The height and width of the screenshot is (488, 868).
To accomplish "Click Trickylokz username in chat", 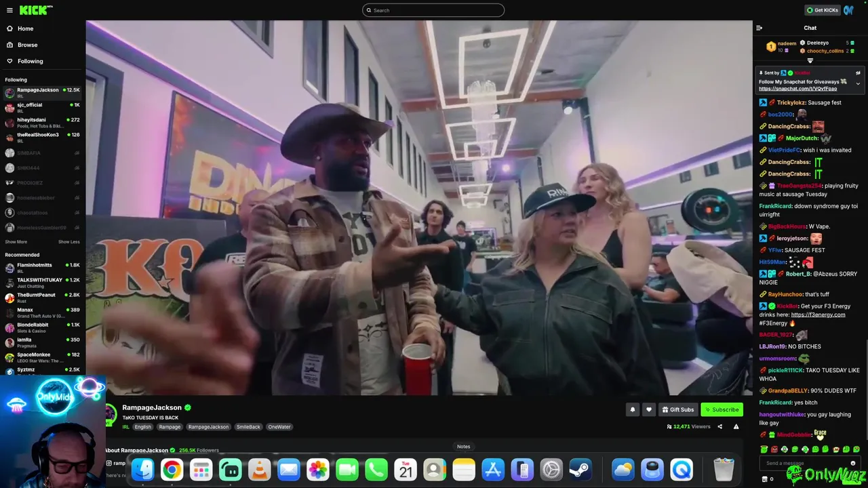I will pos(791,102).
